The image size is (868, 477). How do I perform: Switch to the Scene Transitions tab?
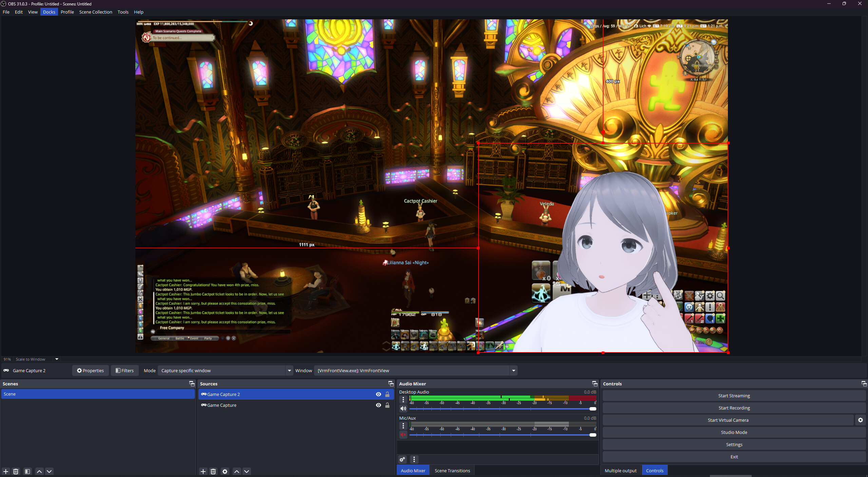coord(452,470)
